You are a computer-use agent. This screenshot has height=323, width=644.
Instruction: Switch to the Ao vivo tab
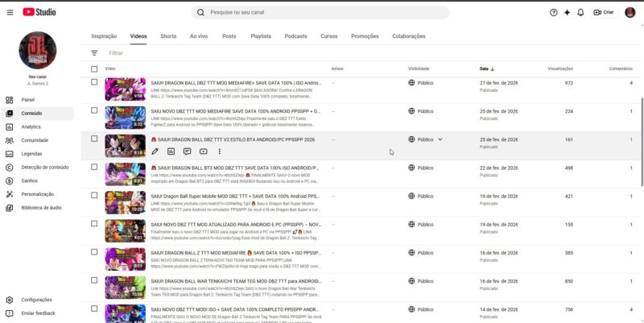199,36
